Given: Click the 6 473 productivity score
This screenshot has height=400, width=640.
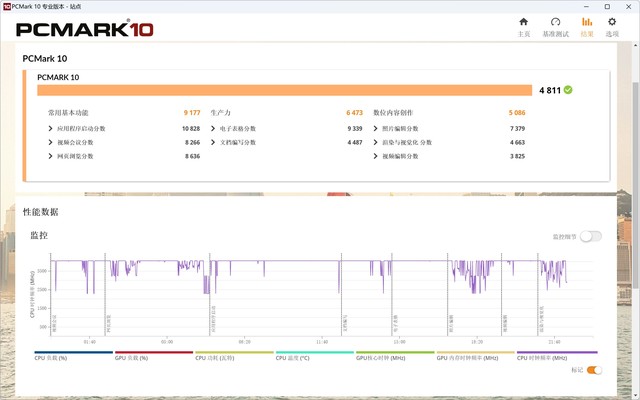Looking at the screenshot, I should 354,113.
